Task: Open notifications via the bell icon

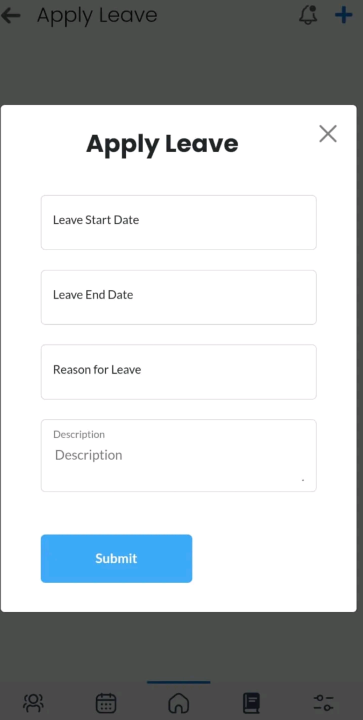Action: coord(308,15)
